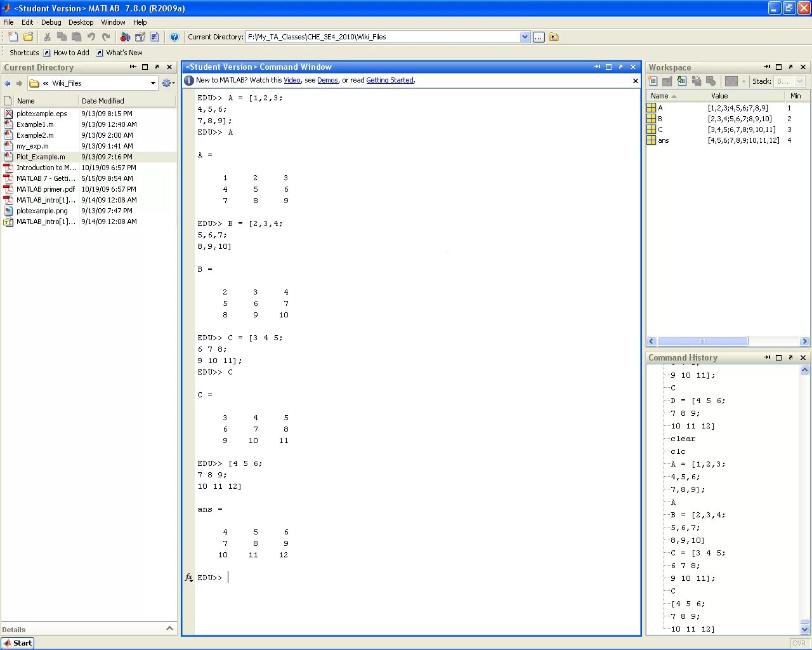Viewport: 812px width, 650px height.
Task: Select plotexample.eps file
Action: [41, 114]
